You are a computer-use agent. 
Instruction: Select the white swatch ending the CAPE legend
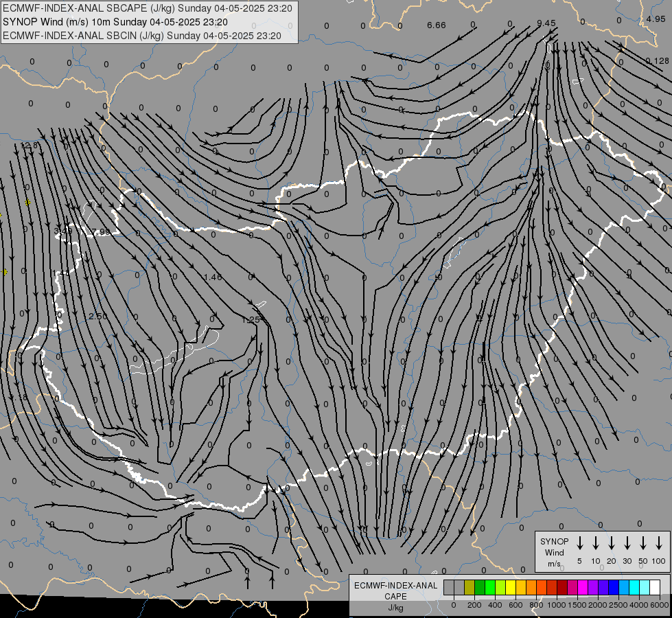pos(654,587)
